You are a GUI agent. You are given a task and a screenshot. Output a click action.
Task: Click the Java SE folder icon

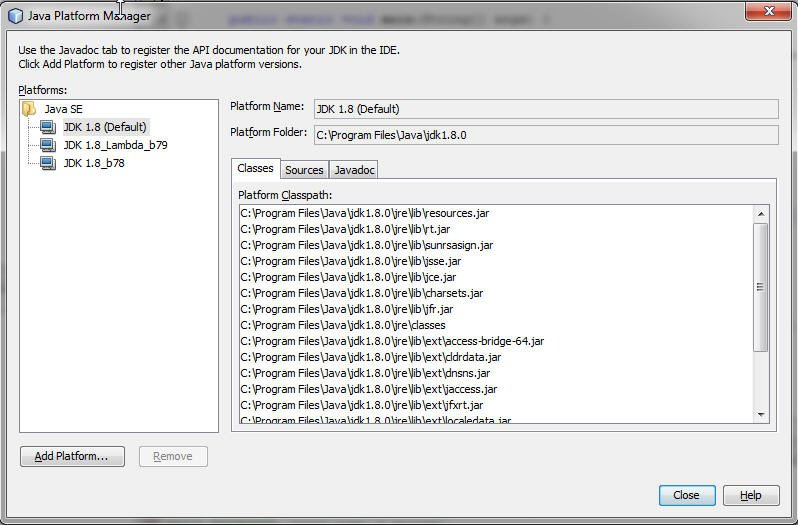[29, 109]
